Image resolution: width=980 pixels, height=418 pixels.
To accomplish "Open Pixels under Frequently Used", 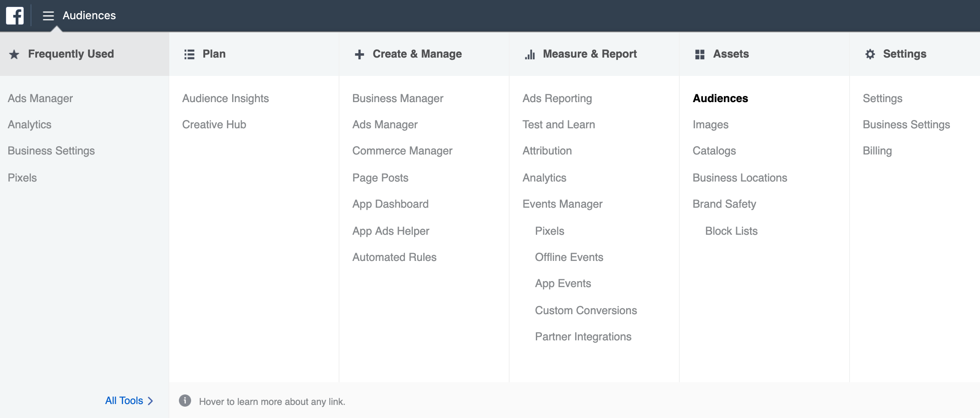I will (x=22, y=178).
